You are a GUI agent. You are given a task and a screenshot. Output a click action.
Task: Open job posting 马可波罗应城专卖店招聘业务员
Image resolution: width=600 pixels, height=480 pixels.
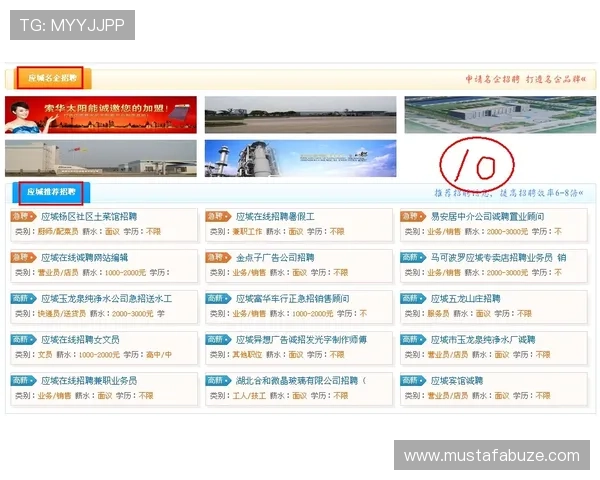[498, 258]
